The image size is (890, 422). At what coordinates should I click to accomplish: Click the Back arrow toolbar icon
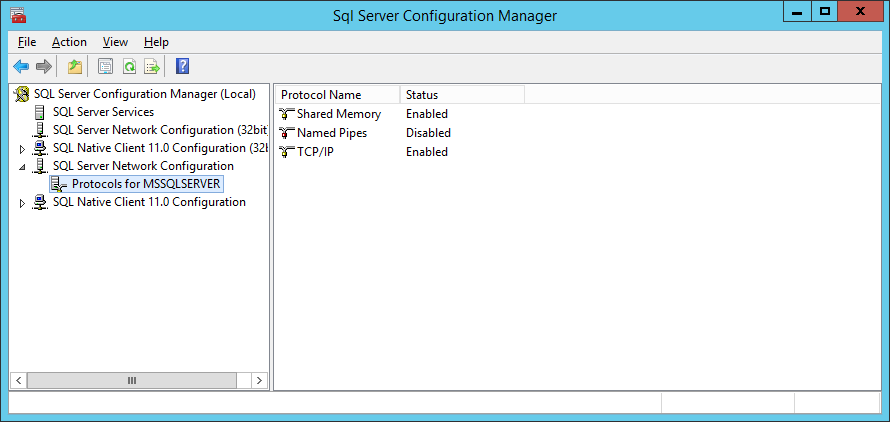click(21, 67)
